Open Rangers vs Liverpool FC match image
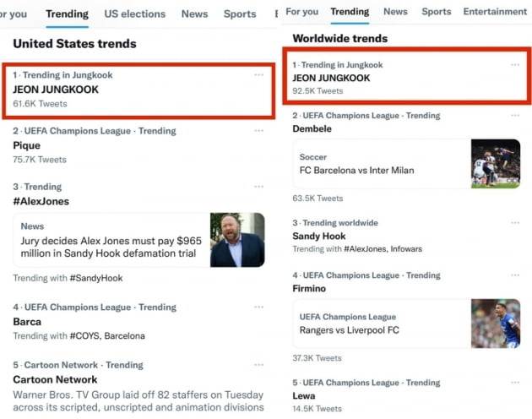 pyautogui.click(x=496, y=324)
